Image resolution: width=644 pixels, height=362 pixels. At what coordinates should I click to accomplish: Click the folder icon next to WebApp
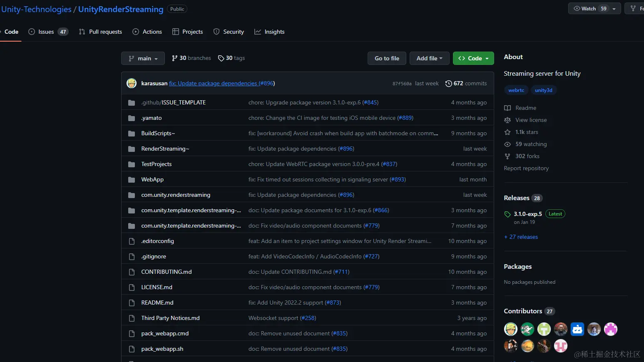132,180
